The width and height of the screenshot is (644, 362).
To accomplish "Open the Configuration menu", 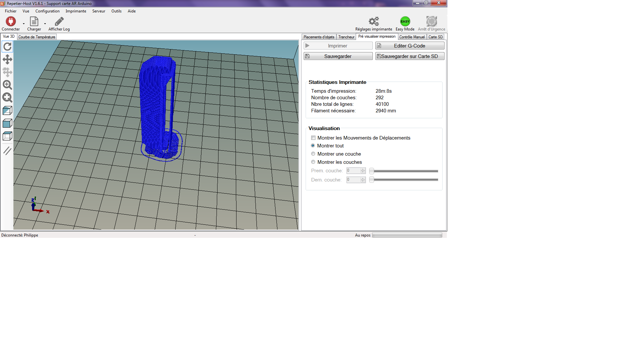I will [47, 11].
